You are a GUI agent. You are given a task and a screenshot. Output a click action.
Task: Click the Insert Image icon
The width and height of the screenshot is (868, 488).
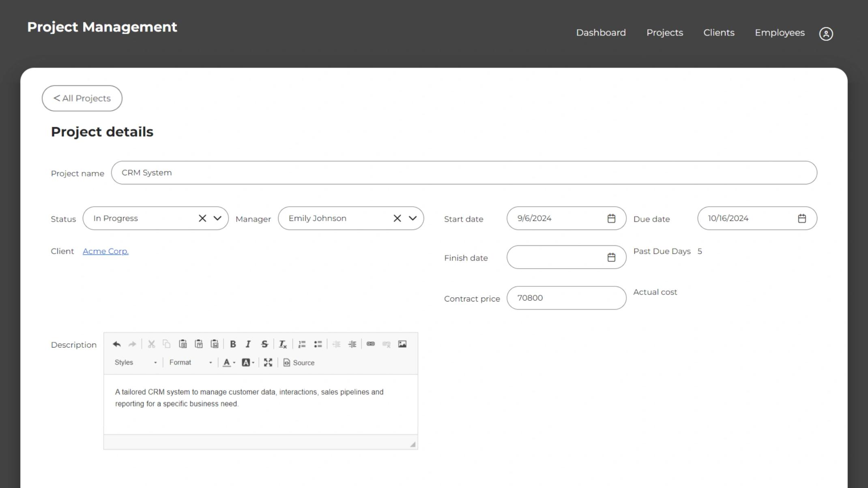402,344
